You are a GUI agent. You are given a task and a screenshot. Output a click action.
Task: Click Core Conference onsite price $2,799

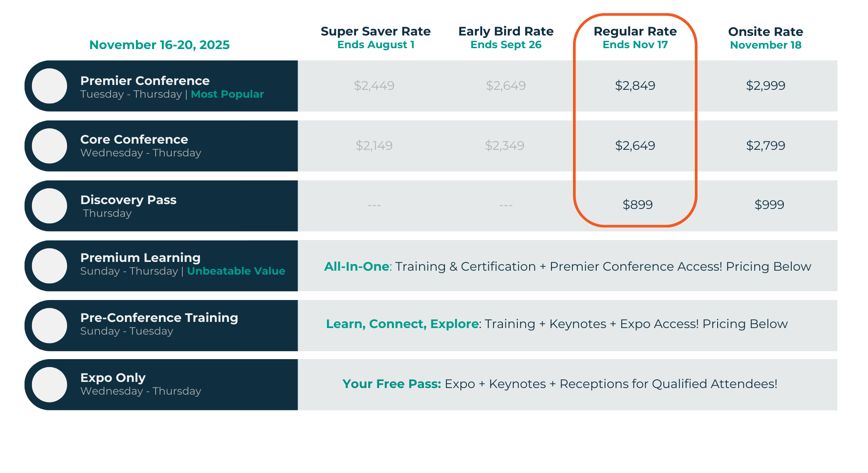(x=765, y=145)
